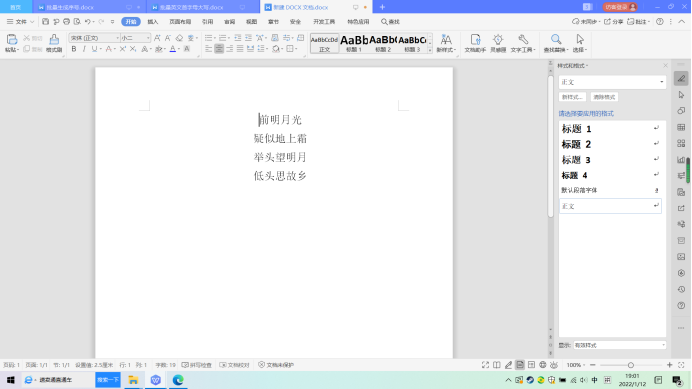This screenshot has width=692, height=389.
Task: Click the history clock icon in right sidebar
Action: (x=681, y=289)
